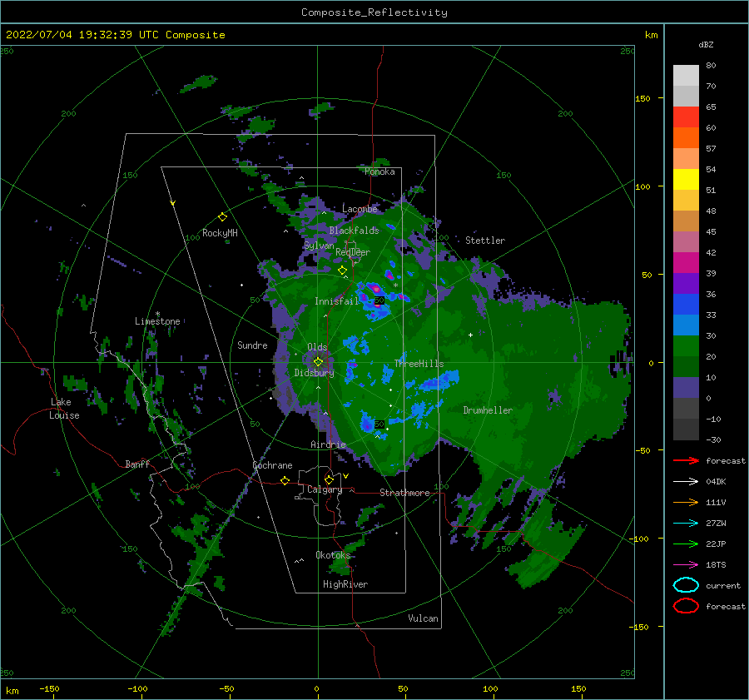This screenshot has width=749, height=700.
Task: Click the Ponoka map label
Action: [x=379, y=171]
